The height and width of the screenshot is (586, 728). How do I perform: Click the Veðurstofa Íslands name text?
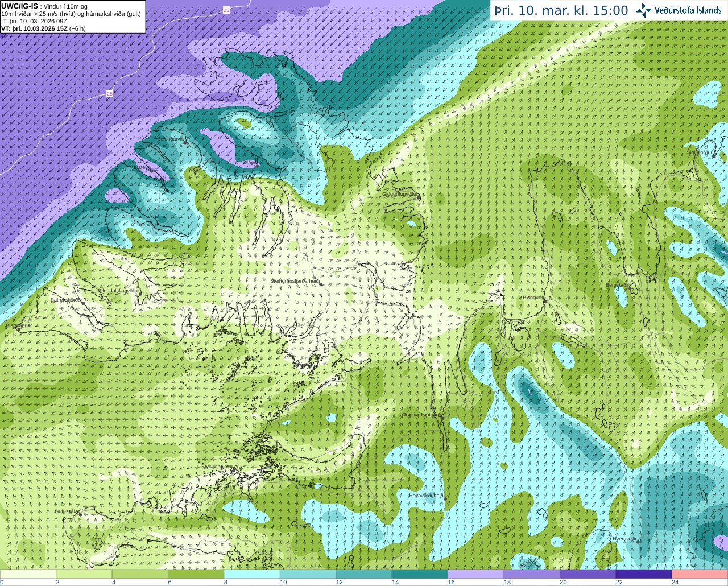point(688,10)
